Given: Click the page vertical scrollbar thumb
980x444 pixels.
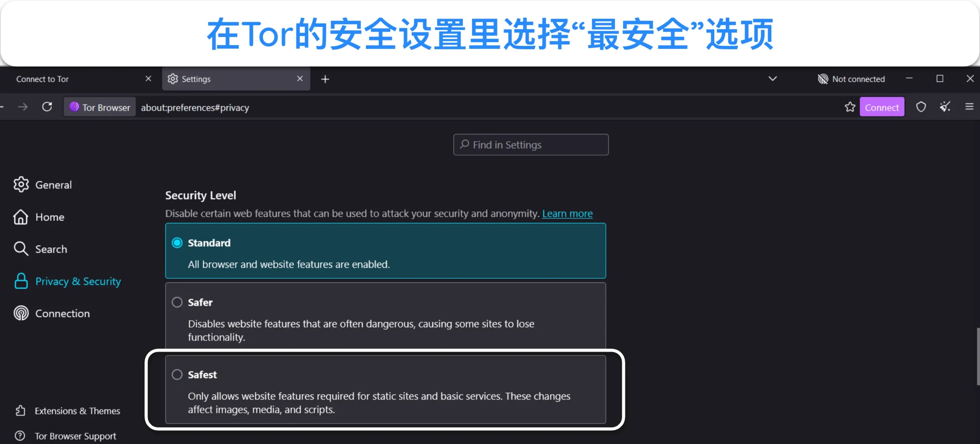Looking at the screenshot, I should pos(978,356).
